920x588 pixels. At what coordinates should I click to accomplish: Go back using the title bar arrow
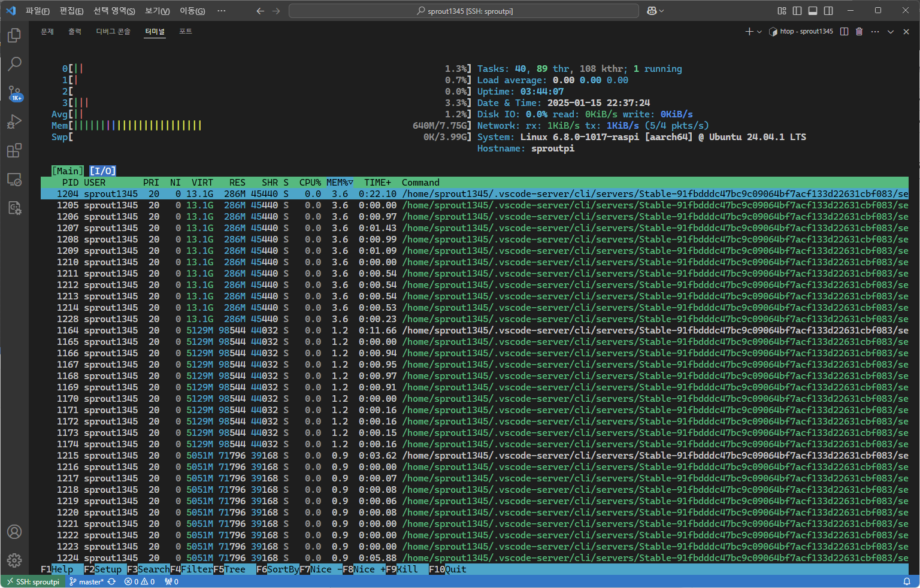[260, 11]
